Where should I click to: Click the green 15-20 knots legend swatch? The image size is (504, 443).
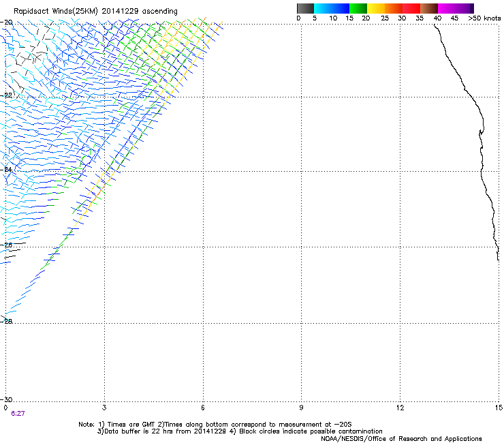coord(358,8)
